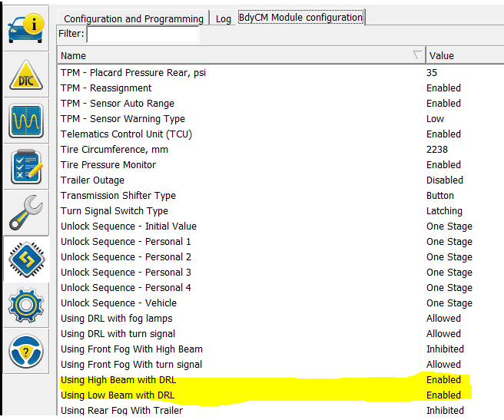Open the gear settings icon
Viewport: 504px width, 420px height.
(26, 305)
